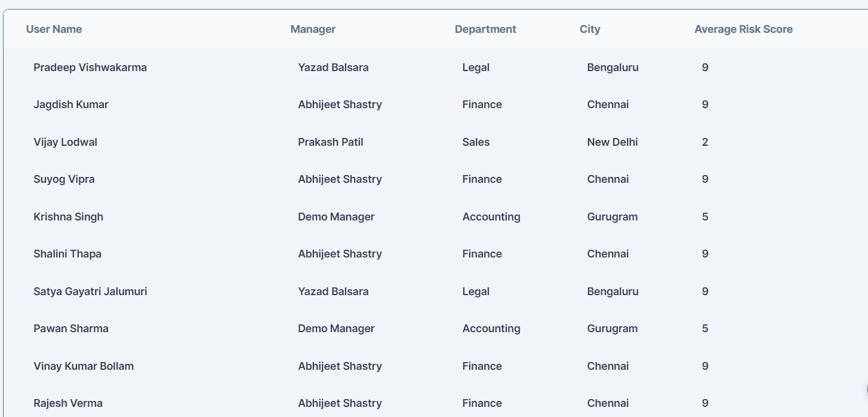Click the City column header

590,29
